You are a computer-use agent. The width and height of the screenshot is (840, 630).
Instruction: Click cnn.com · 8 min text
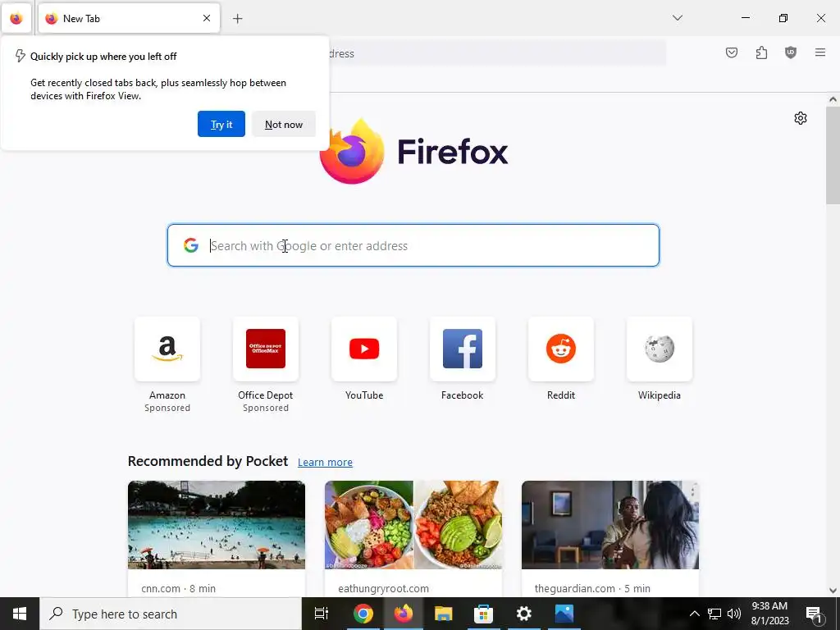coord(178,588)
